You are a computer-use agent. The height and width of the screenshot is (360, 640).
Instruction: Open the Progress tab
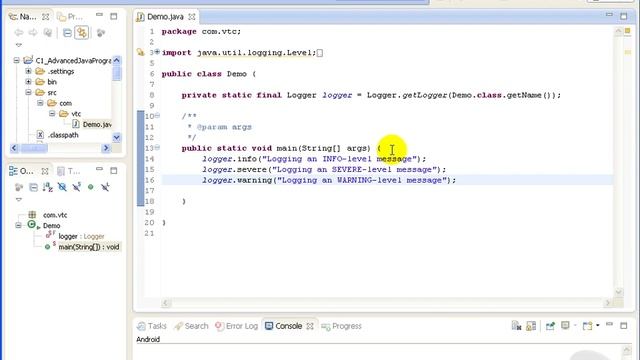pyautogui.click(x=342, y=326)
